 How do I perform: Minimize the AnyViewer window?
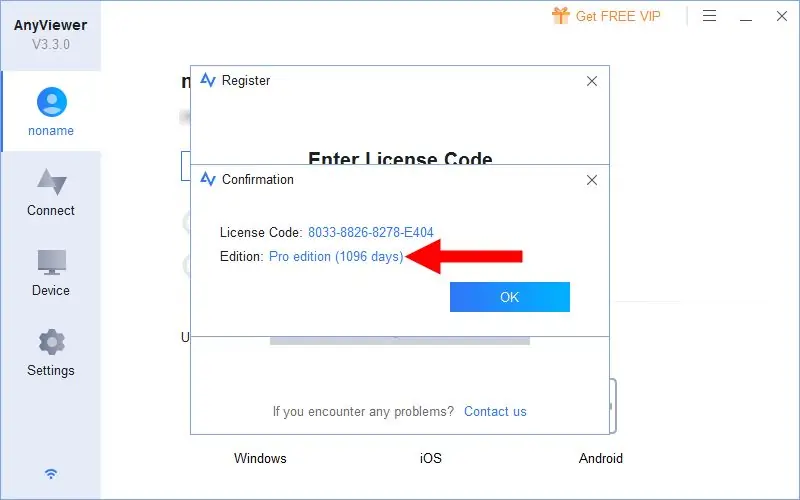click(746, 17)
